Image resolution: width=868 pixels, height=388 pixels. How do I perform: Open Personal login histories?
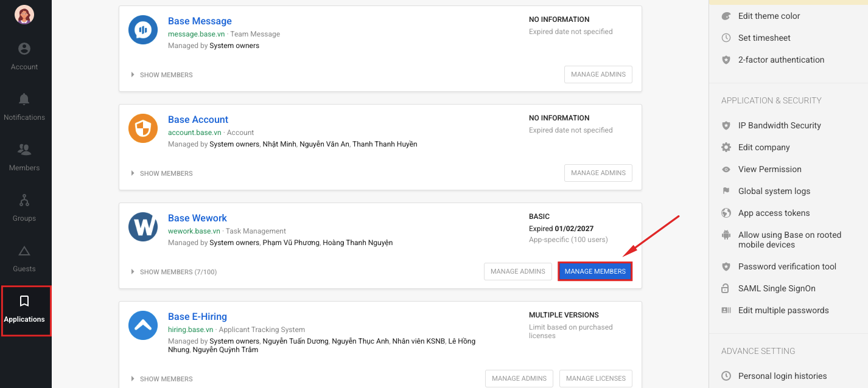click(x=783, y=376)
